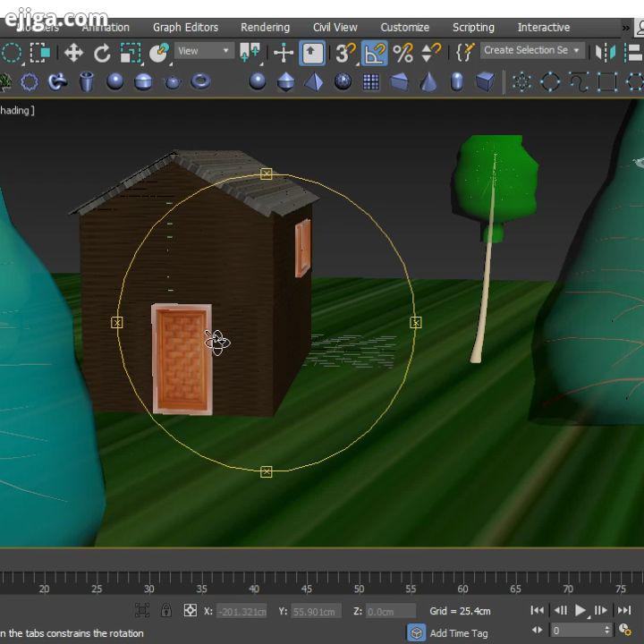Expand the hidden menu items chevron
Viewport: 644px width, 644px height.
click(x=625, y=28)
